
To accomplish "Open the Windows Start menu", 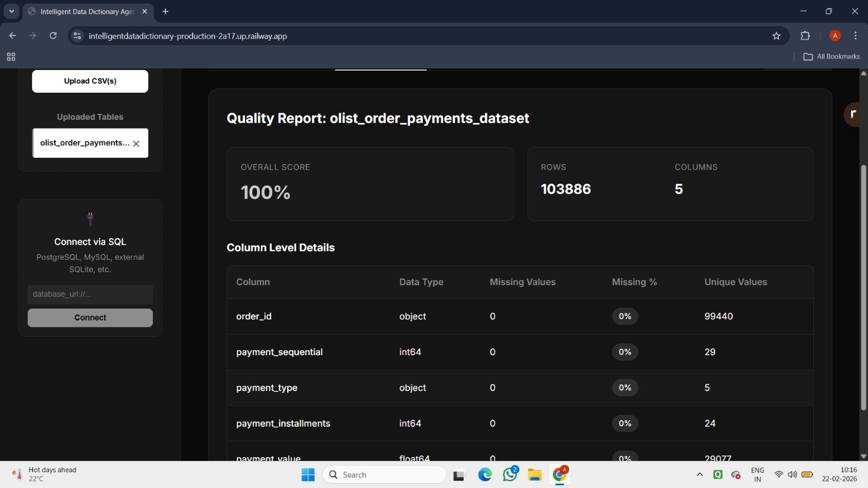I will point(308,475).
